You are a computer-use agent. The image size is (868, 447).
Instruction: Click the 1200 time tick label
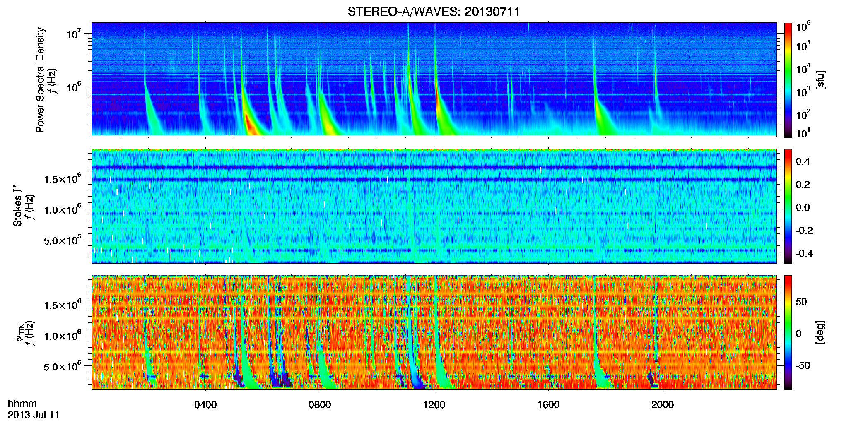coord(434,404)
